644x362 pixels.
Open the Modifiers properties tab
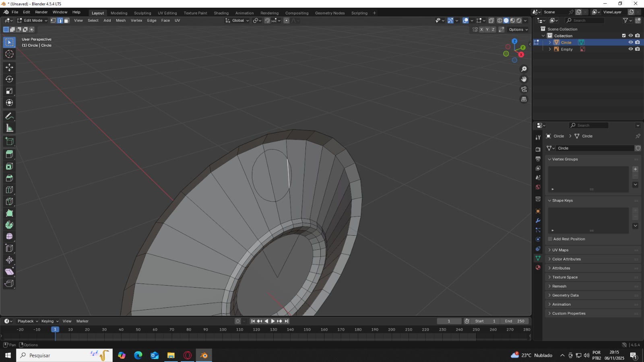click(x=538, y=221)
